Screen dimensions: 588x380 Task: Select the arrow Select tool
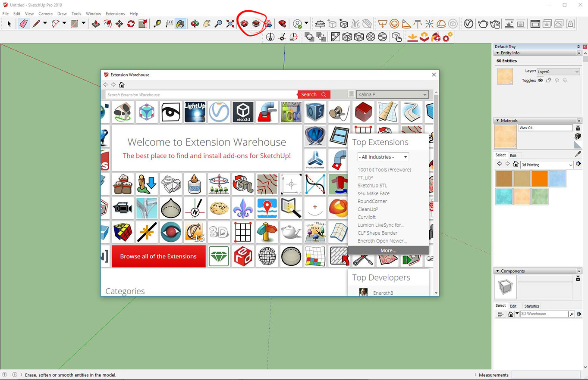[9, 24]
